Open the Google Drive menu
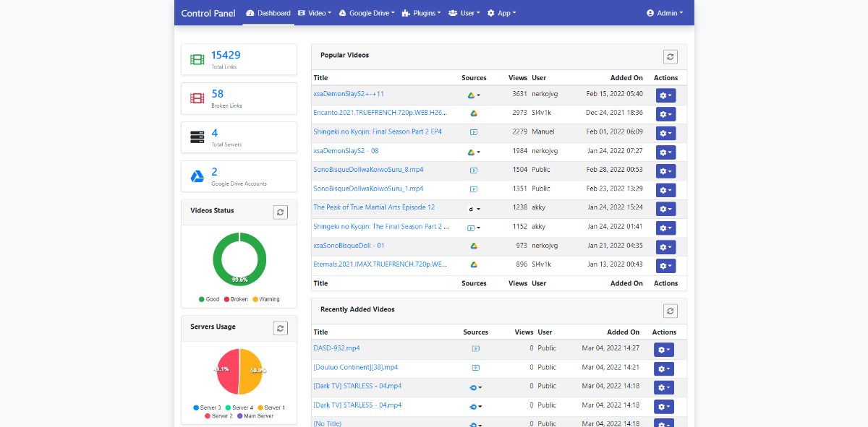 [x=367, y=13]
